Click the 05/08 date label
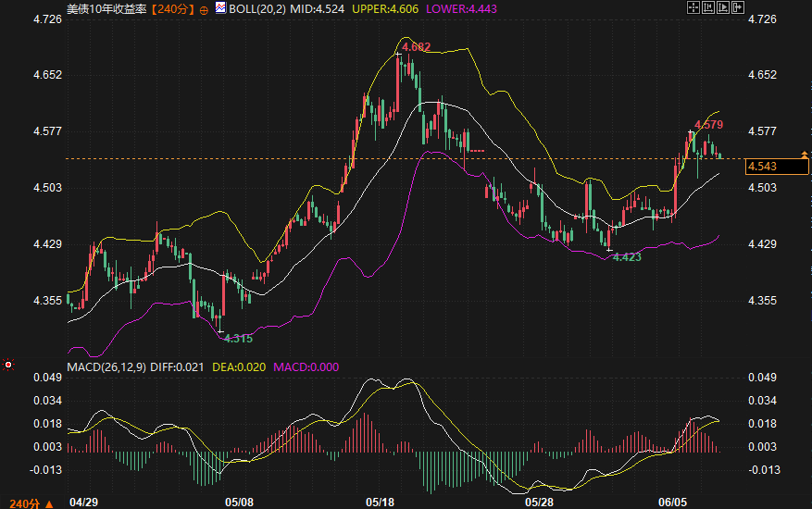Screen dimensions: 812x509 click(x=239, y=502)
